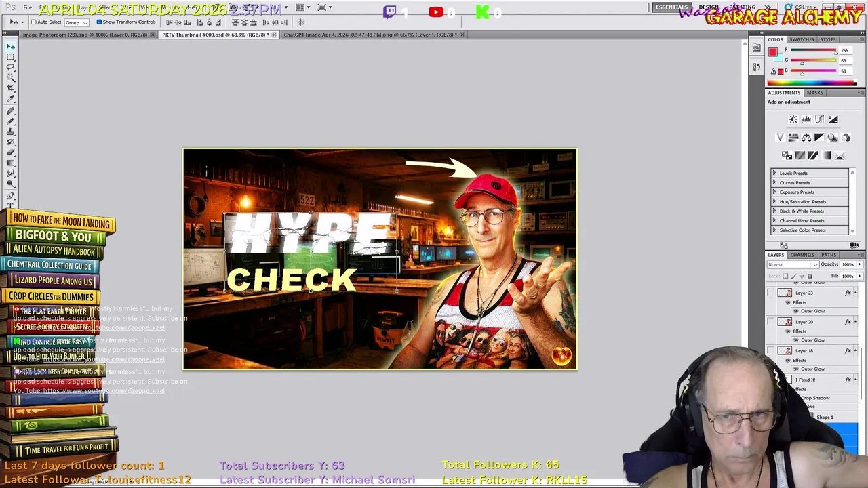The height and width of the screenshot is (488, 868).
Task: Select the Crop tool
Action: (x=11, y=88)
